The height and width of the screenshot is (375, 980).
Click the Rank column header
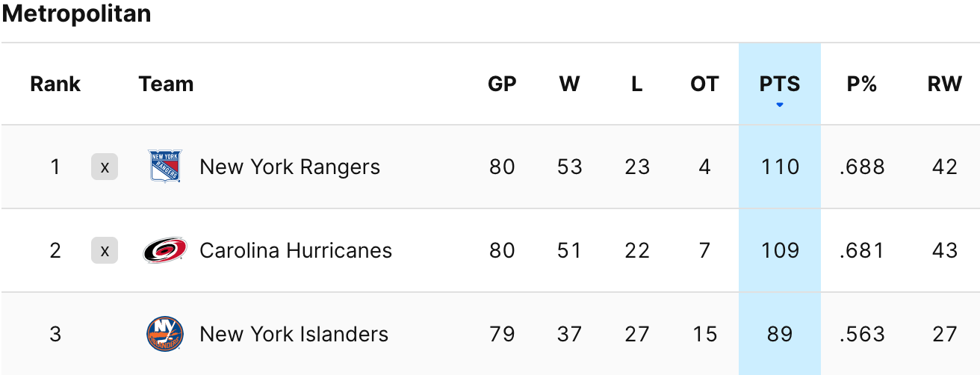pyautogui.click(x=55, y=84)
